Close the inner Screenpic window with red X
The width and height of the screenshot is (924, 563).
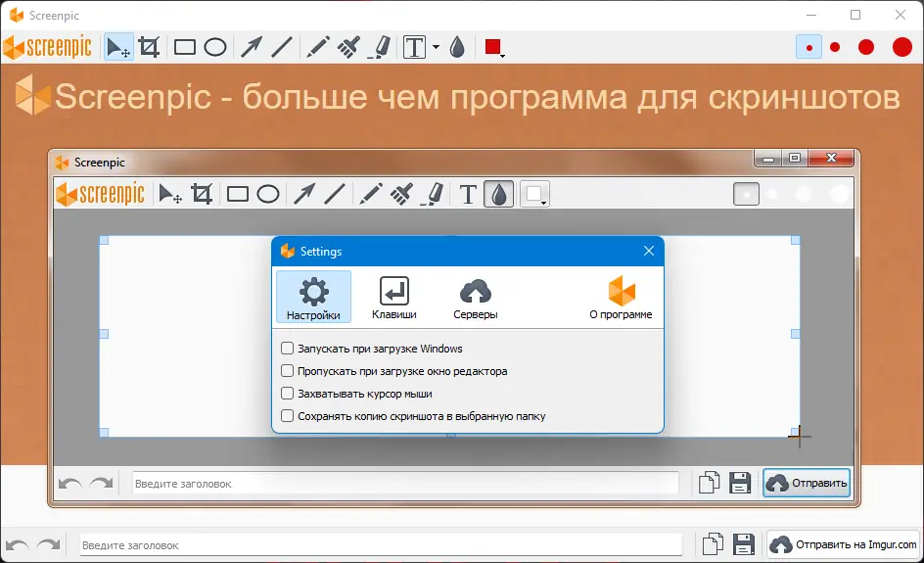[x=831, y=158]
